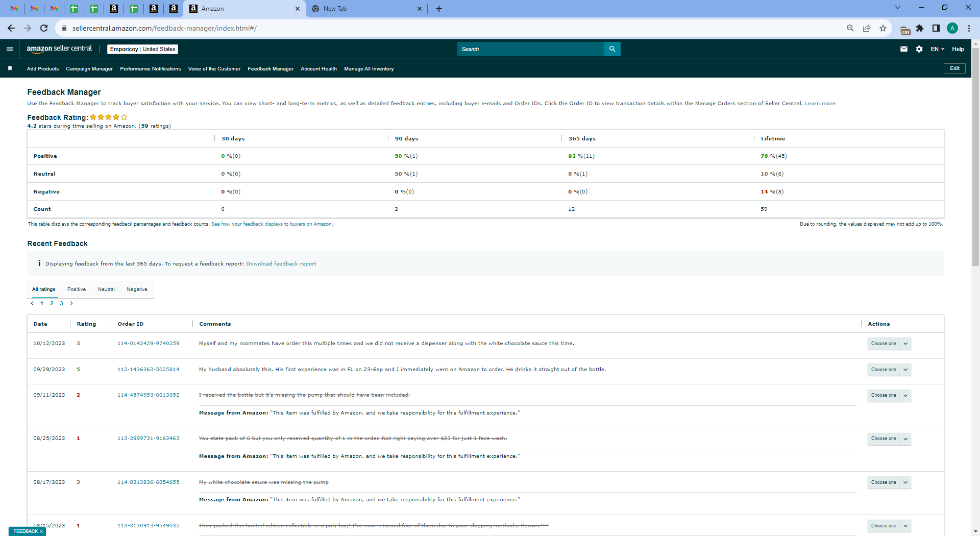Open the Extensions puzzle icon
The width and height of the screenshot is (980, 536).
920,28
